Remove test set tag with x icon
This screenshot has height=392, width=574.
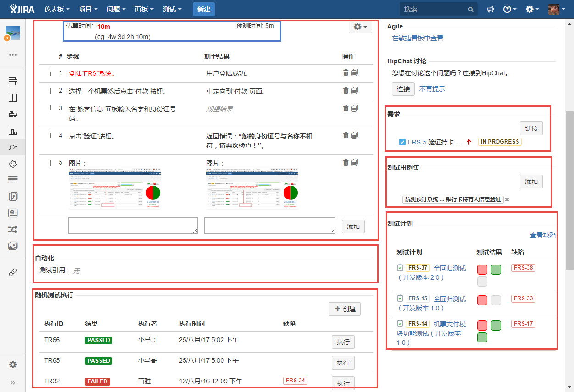507,199
